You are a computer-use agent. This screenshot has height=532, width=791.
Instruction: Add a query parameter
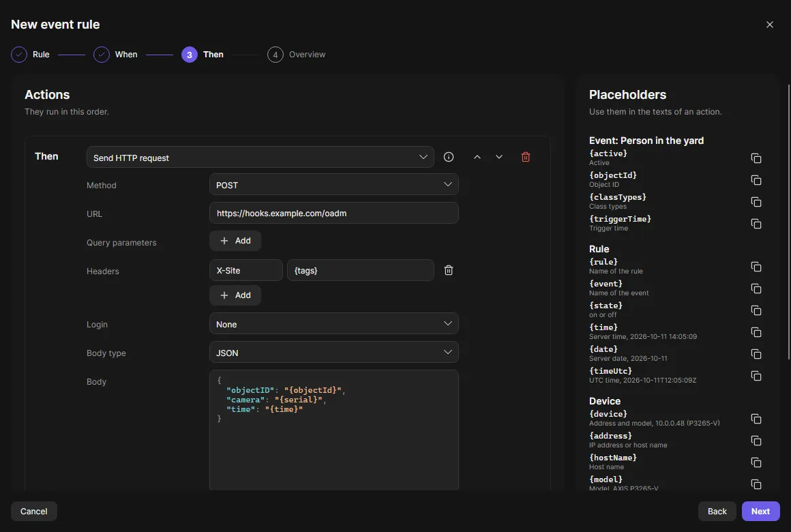click(x=235, y=241)
